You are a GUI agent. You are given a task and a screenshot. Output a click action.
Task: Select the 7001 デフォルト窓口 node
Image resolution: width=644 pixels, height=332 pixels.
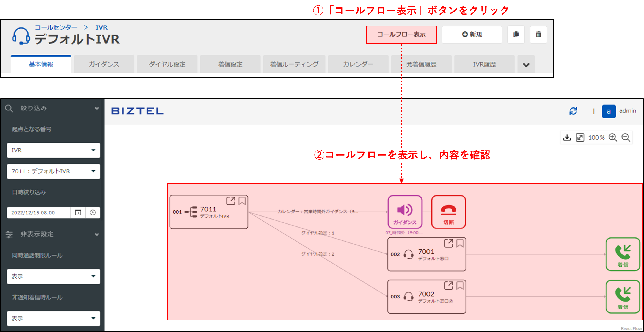tap(427, 254)
